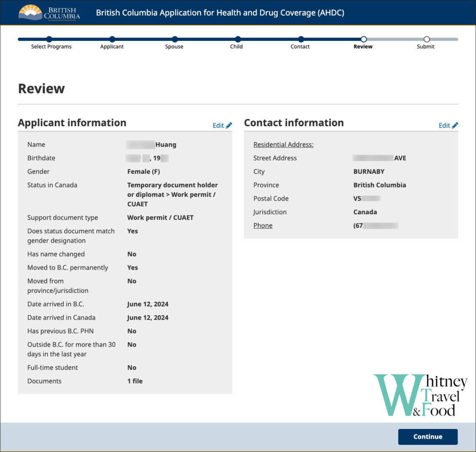Click the current Review step circle
The width and height of the screenshot is (476, 452).
pos(363,39)
